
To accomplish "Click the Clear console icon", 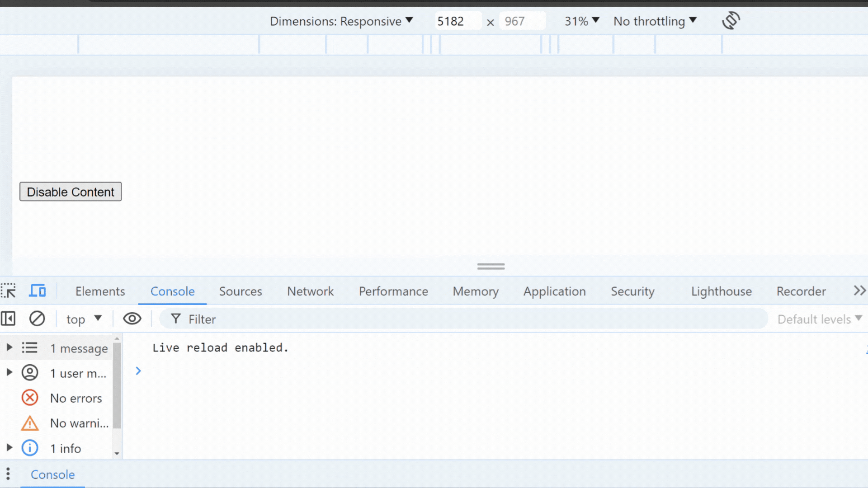I will tap(37, 319).
